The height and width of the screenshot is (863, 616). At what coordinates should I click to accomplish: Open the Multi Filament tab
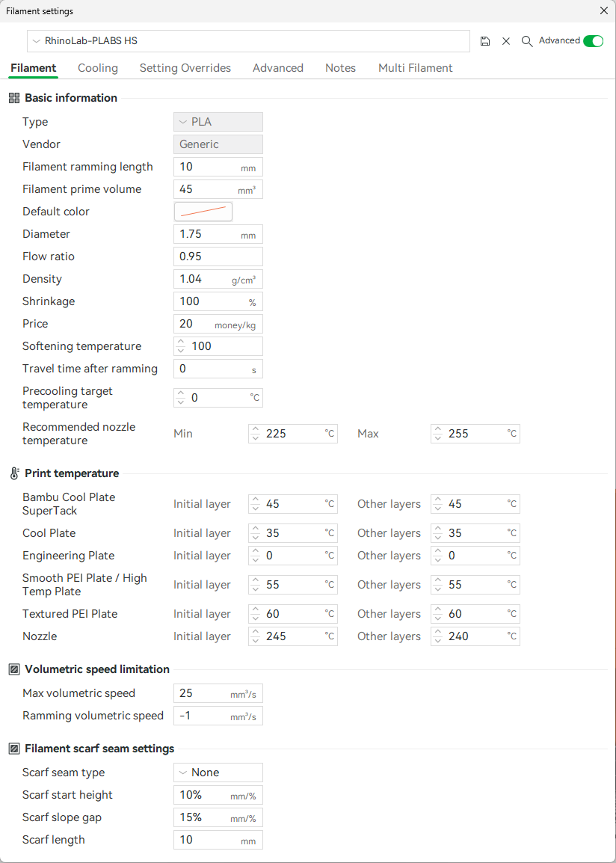click(x=415, y=67)
